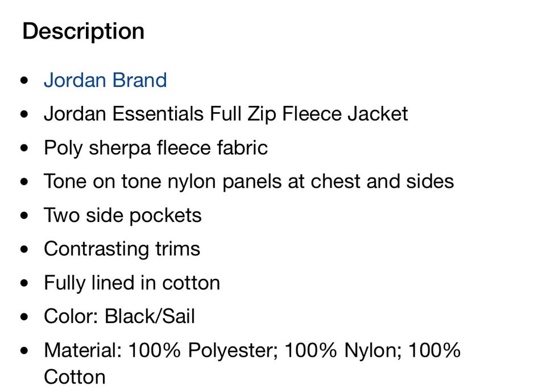
Task: Click the bullet beside Two side pockets
Action: pyautogui.click(x=24, y=215)
